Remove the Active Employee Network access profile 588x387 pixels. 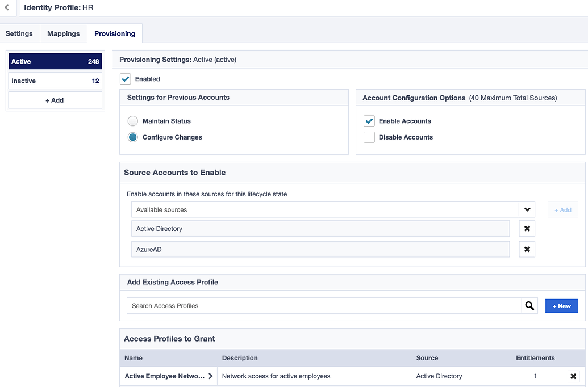click(x=573, y=376)
